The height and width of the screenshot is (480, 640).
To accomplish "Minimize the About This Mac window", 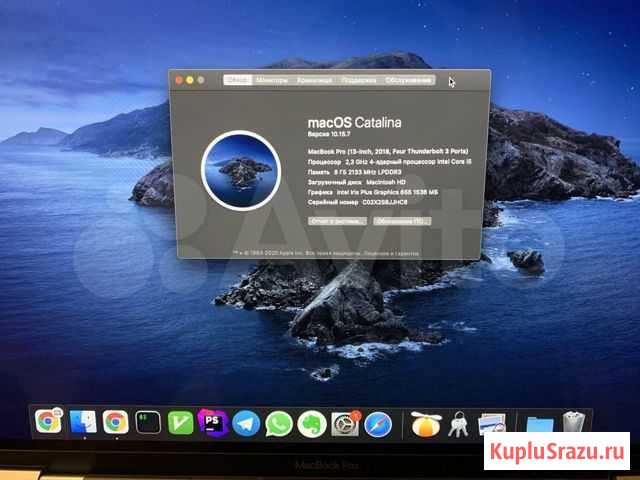I will pos(190,80).
